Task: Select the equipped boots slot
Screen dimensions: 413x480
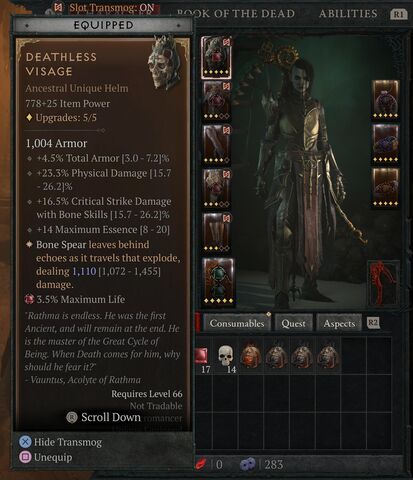Action: point(217,232)
